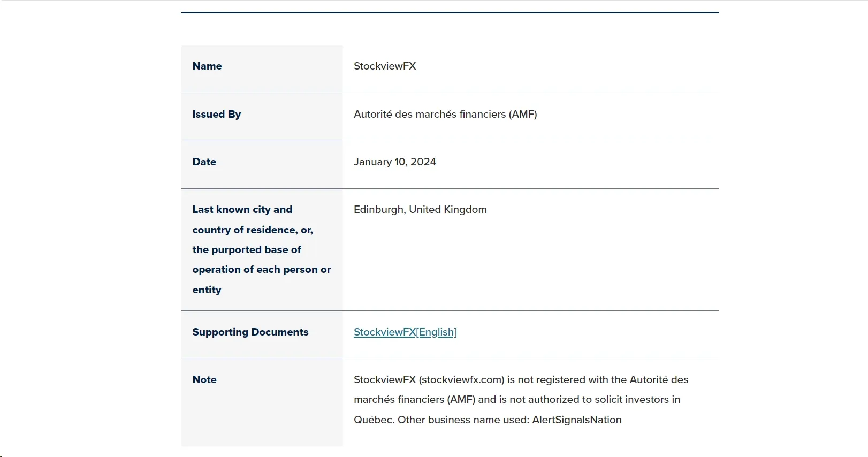
Task: Select "Autorité des marchés financiers" in Issued By row
Action: coord(430,115)
